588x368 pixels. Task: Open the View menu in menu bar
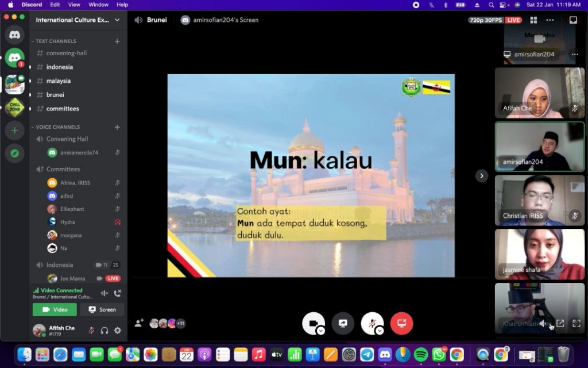pos(74,5)
